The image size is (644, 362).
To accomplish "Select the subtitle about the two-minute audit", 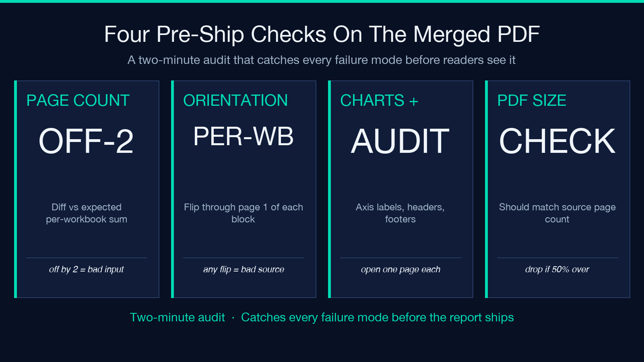I will tap(322, 60).
